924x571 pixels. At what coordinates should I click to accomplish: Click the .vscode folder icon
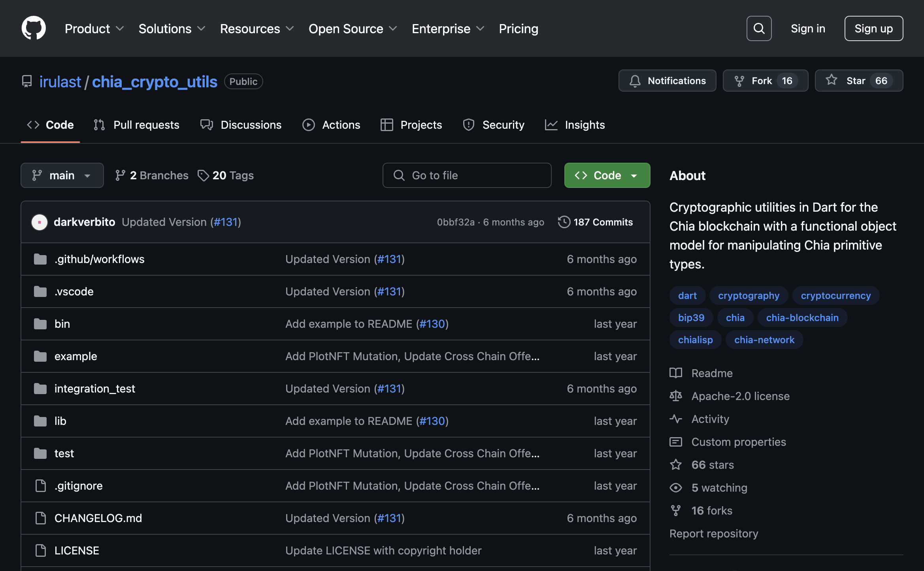coord(40,291)
